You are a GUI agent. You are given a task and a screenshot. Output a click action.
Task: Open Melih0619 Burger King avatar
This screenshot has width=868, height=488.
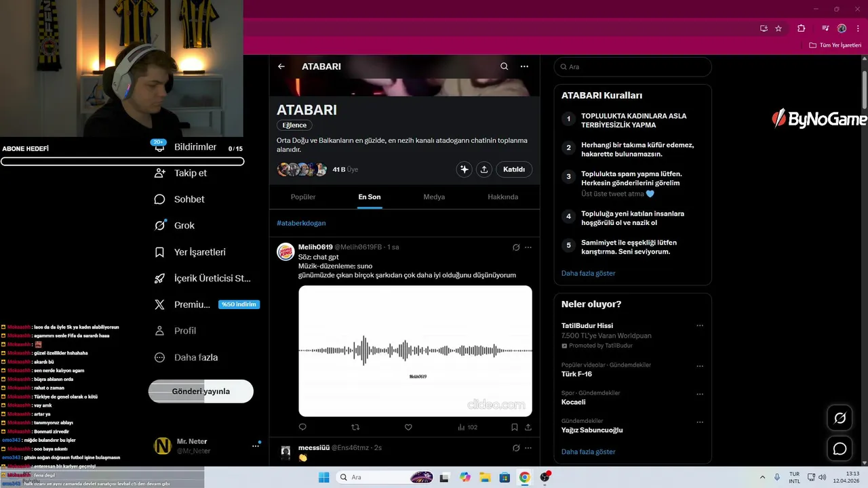(285, 251)
